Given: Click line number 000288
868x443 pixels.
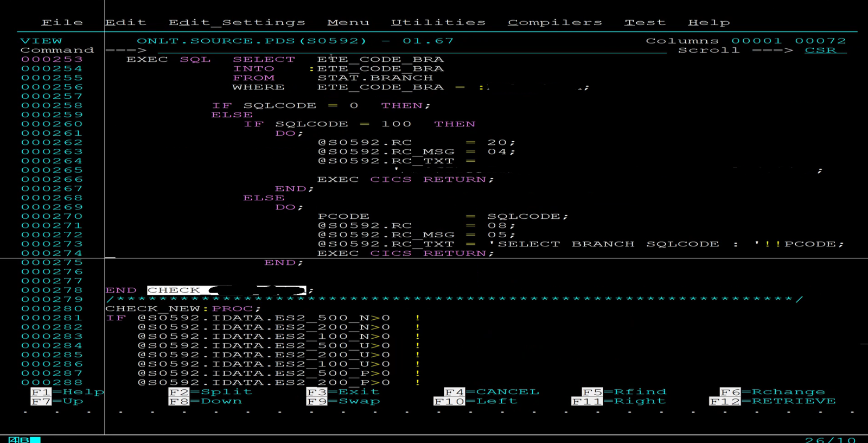Looking at the screenshot, I should pyautogui.click(x=52, y=382).
